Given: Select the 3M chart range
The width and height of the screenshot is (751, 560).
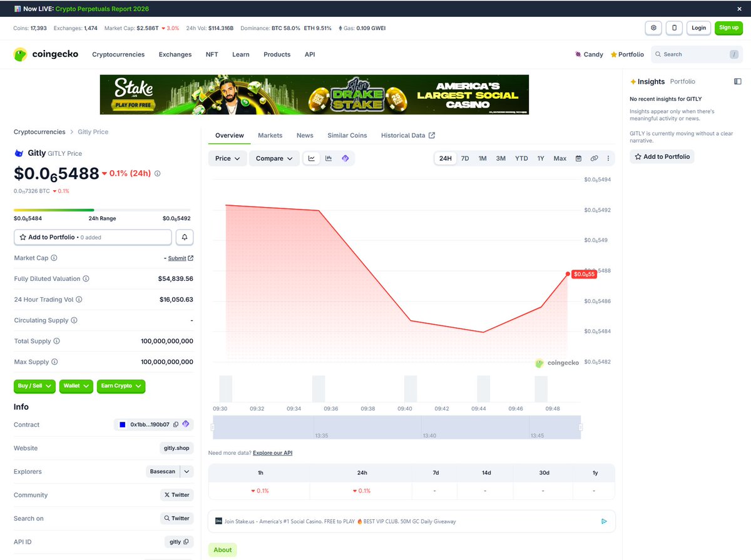Looking at the screenshot, I should coord(501,158).
